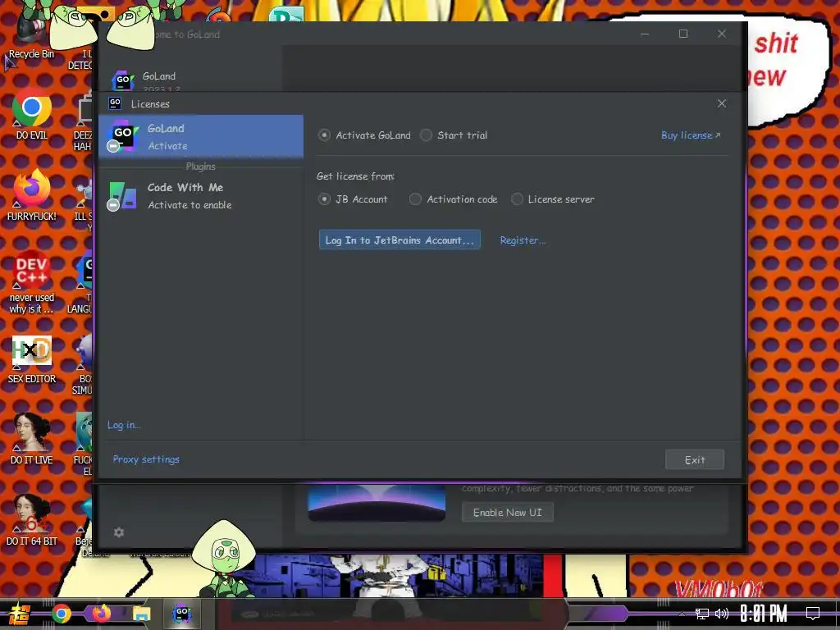Open the DO IT 64 BIT desktop icon
This screenshot has height=630, width=840.
click(32, 520)
